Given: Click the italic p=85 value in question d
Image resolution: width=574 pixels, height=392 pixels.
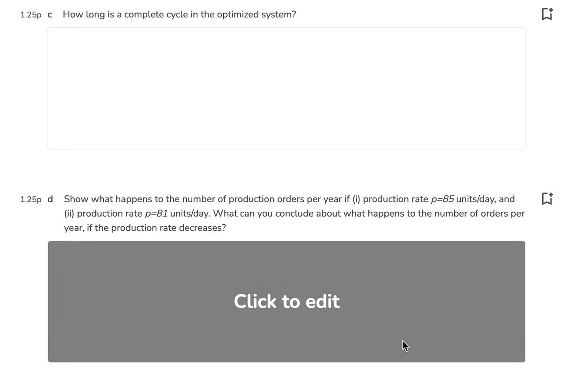Looking at the screenshot, I should coord(442,199).
